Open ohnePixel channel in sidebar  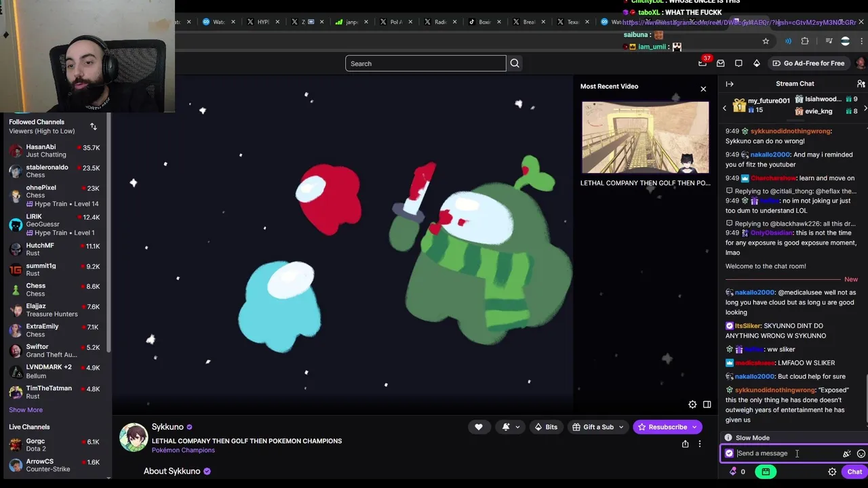(54, 195)
